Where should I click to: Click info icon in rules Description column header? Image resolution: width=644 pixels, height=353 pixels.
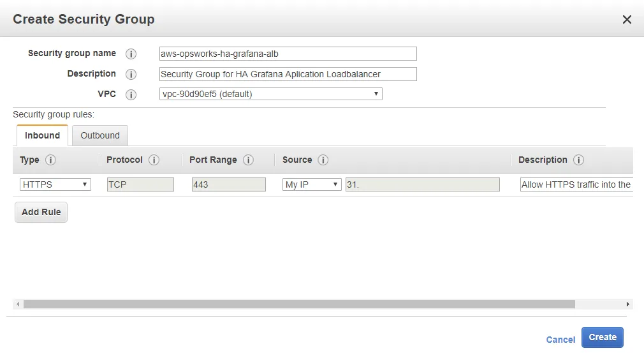pos(579,160)
